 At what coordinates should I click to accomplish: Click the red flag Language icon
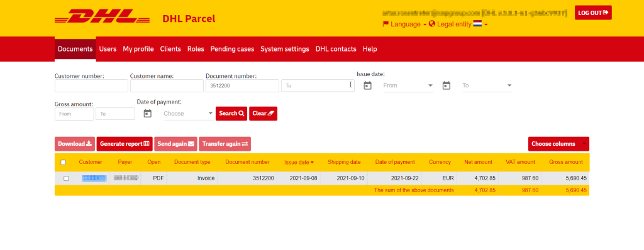[386, 24]
